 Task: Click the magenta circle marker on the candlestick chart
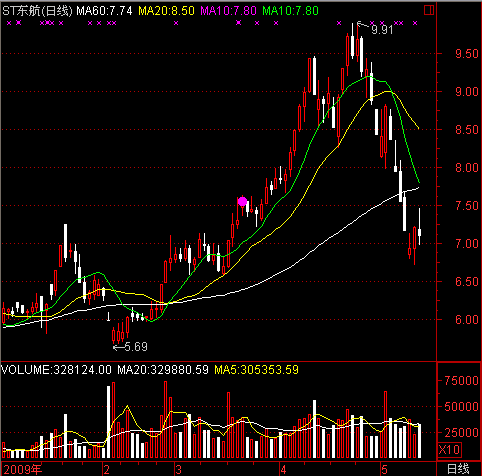tap(242, 202)
